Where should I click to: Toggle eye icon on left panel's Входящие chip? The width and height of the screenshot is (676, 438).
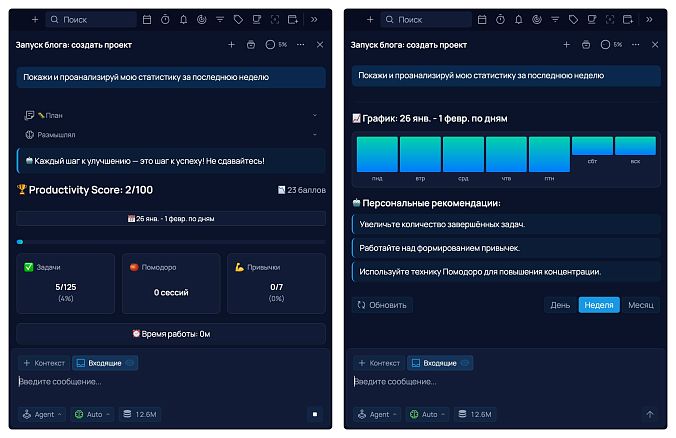pyautogui.click(x=131, y=363)
